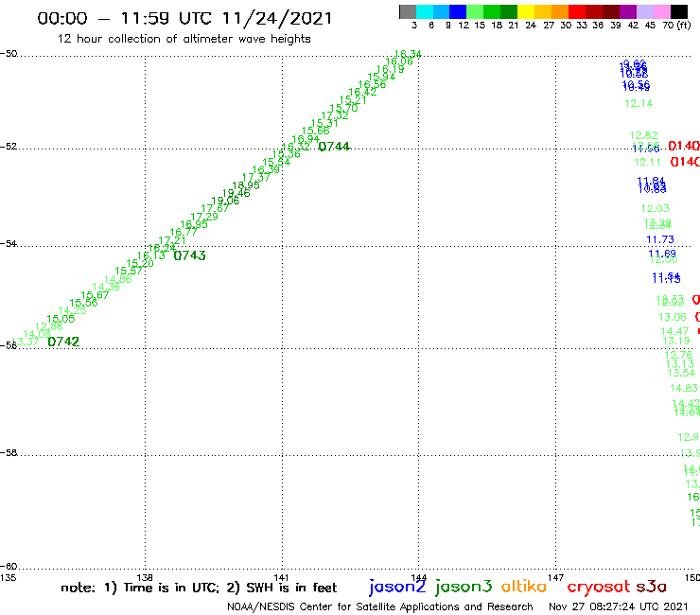Click the wave height value 14.47

pos(674,331)
